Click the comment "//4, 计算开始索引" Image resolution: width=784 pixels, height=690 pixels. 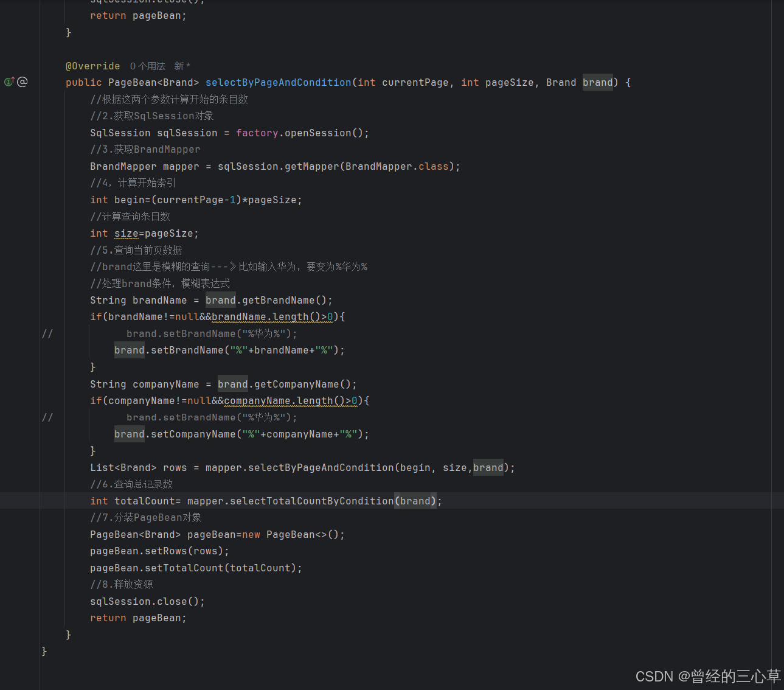coord(133,183)
